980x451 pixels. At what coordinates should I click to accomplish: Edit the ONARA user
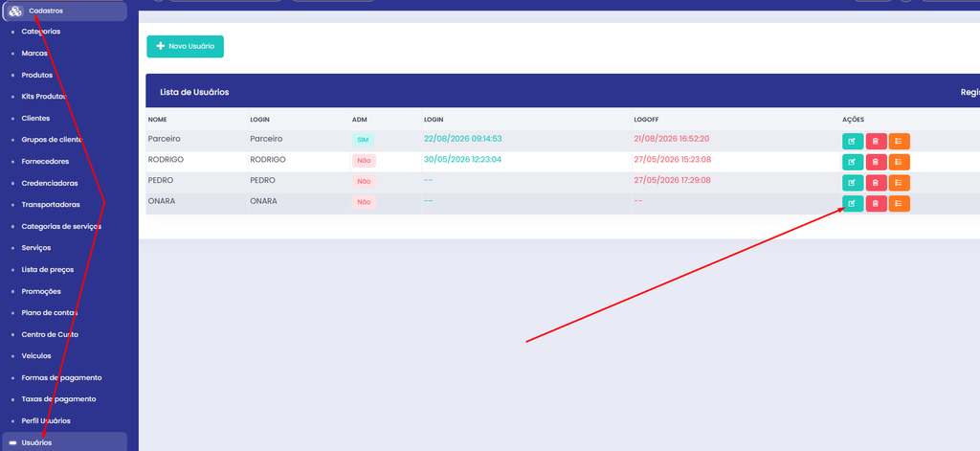tap(853, 203)
